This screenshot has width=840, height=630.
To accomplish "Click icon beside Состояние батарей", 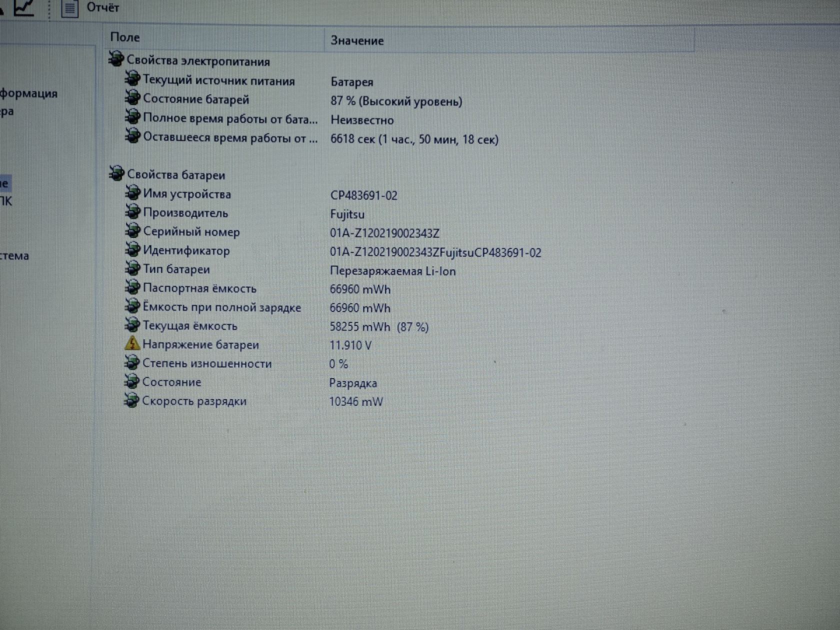I will click(x=132, y=97).
